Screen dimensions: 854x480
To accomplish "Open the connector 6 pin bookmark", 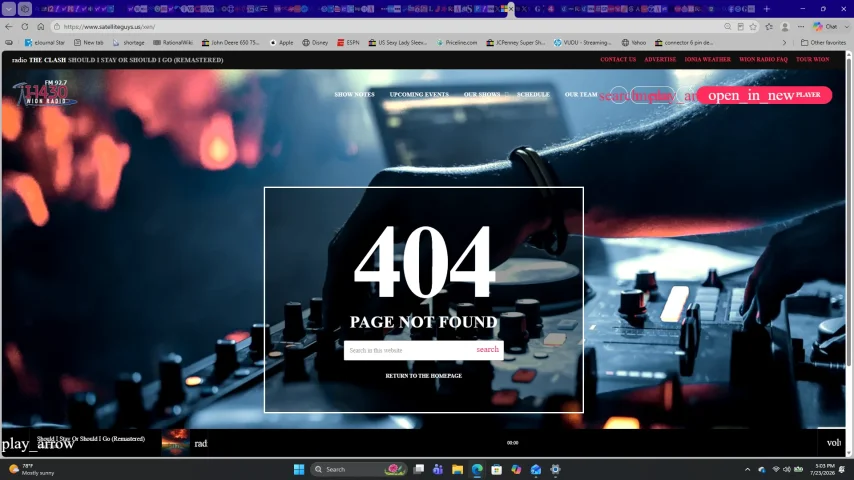I will pos(684,42).
